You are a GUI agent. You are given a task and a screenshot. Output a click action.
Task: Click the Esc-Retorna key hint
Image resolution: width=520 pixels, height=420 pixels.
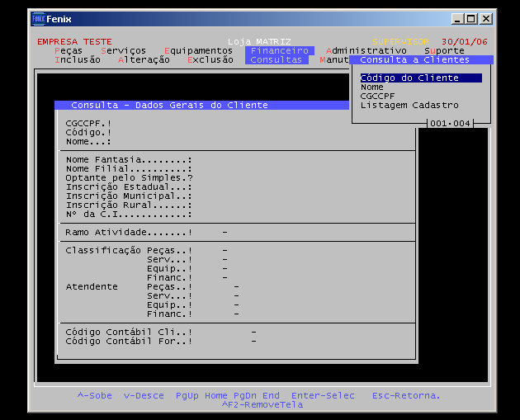point(406,395)
